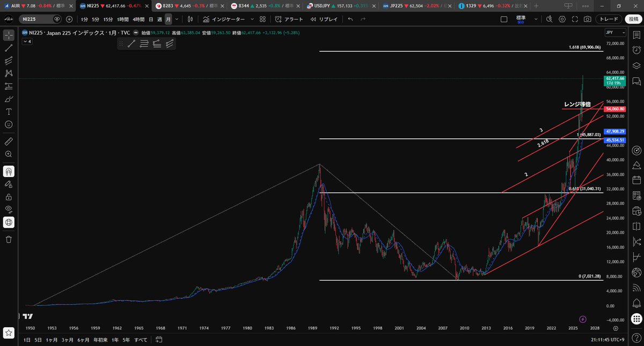Expand the インジケーター favorites dropdown arrow
The height and width of the screenshot is (346, 644).
[252, 19]
